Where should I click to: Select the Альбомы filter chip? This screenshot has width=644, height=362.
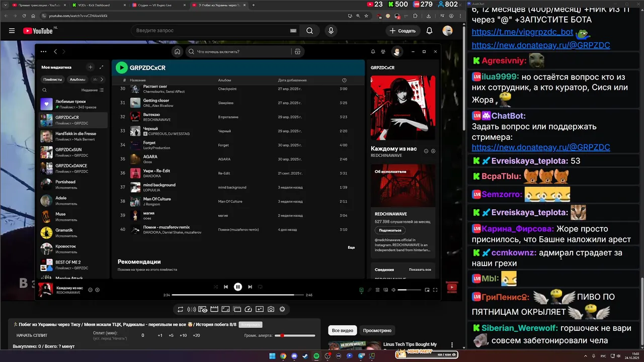[x=77, y=79]
